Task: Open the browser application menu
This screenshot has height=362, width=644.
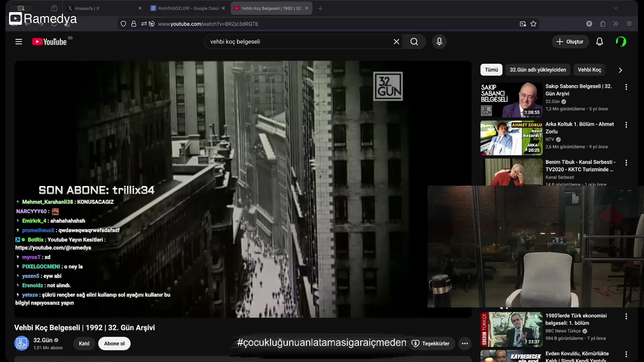Action: 629,24
